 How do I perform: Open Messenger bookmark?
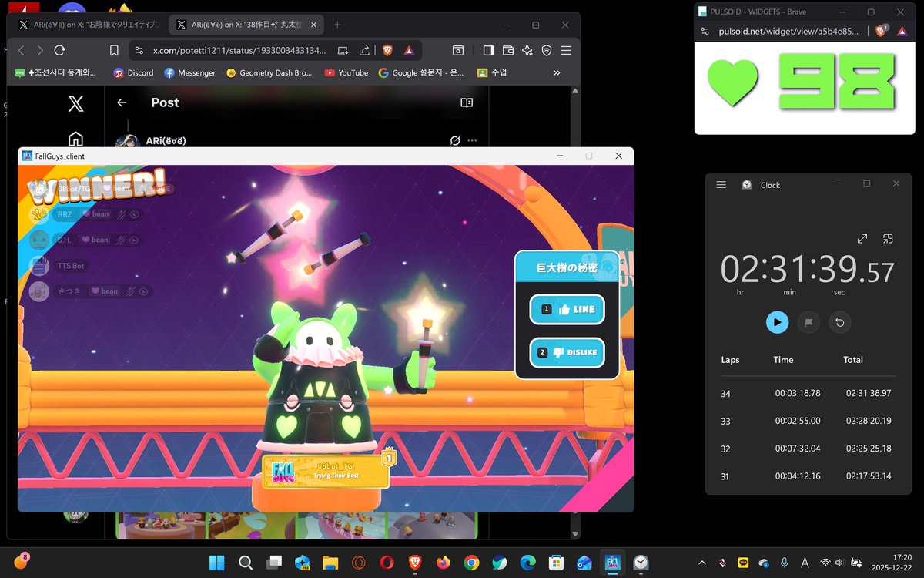(x=189, y=72)
